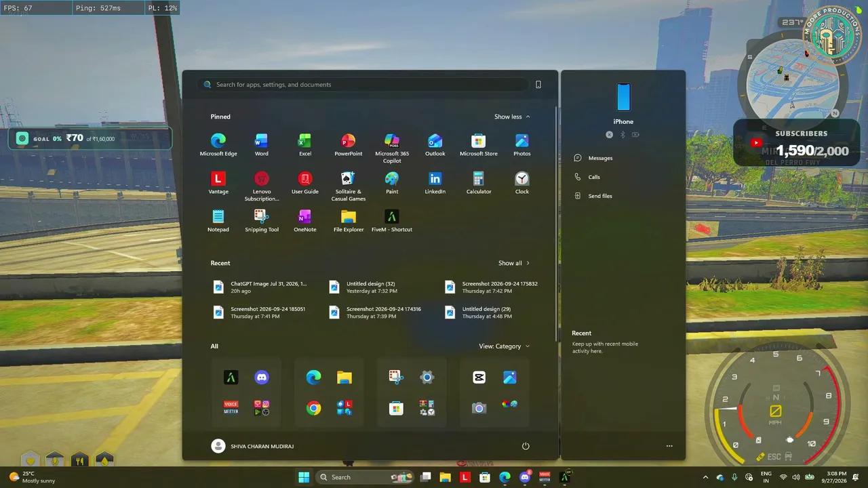Click the iPhone device image
868x488 pixels.
pos(623,98)
